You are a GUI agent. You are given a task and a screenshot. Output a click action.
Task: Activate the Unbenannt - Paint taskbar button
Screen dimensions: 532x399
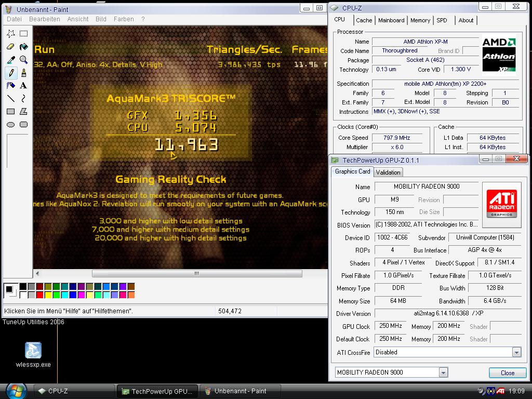click(240, 391)
